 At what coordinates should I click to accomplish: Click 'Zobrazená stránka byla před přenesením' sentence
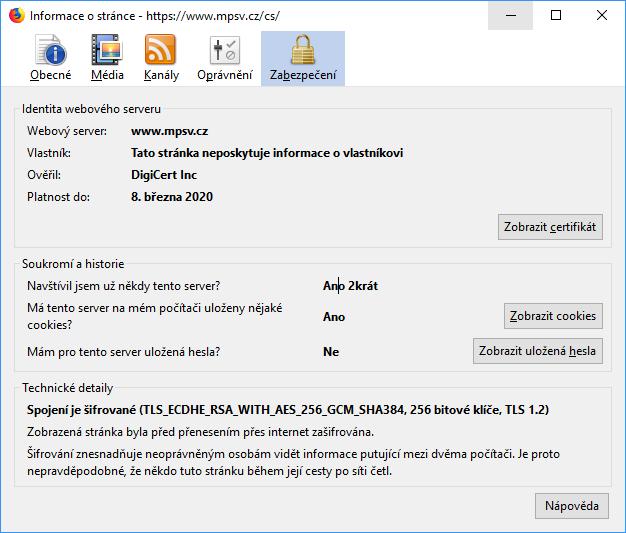200,432
